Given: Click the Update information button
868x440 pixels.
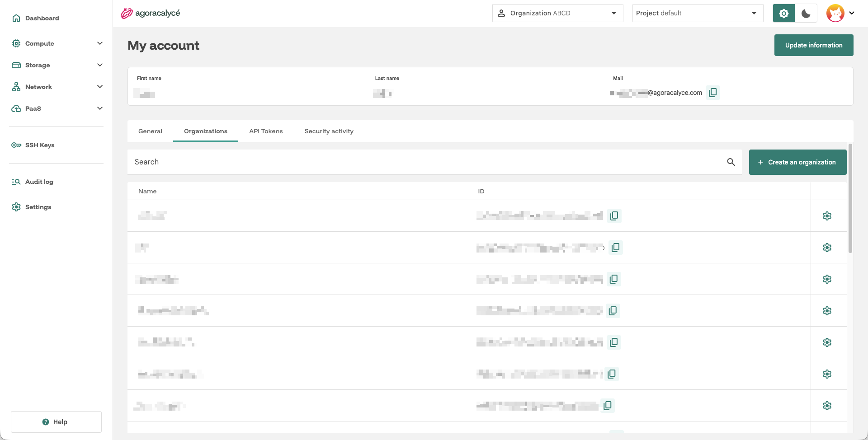Looking at the screenshot, I should coord(814,45).
